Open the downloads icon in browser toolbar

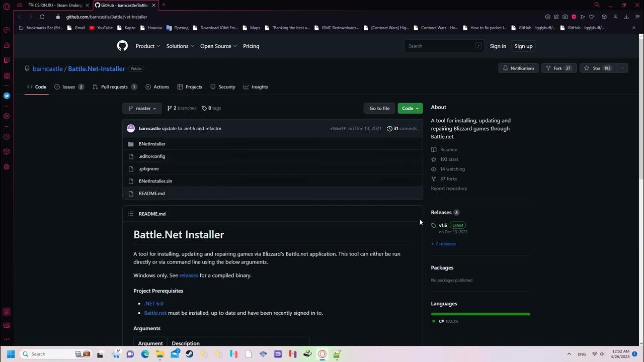point(626,17)
